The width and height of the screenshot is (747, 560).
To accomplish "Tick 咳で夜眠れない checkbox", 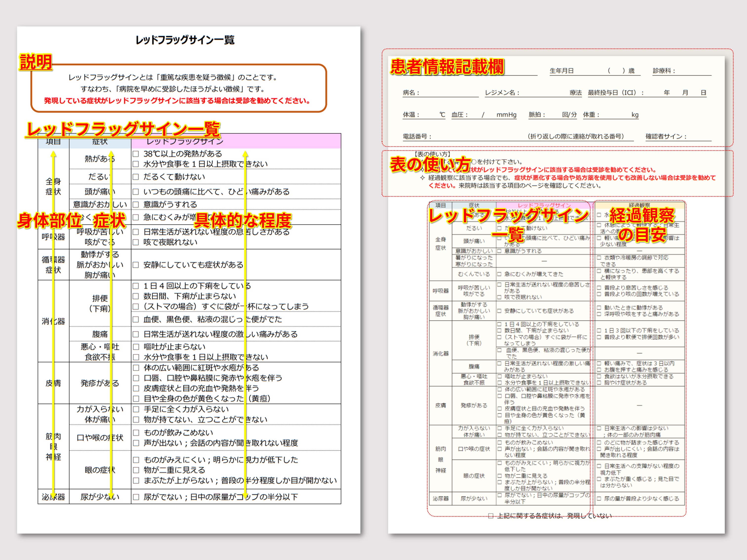I will point(136,242).
